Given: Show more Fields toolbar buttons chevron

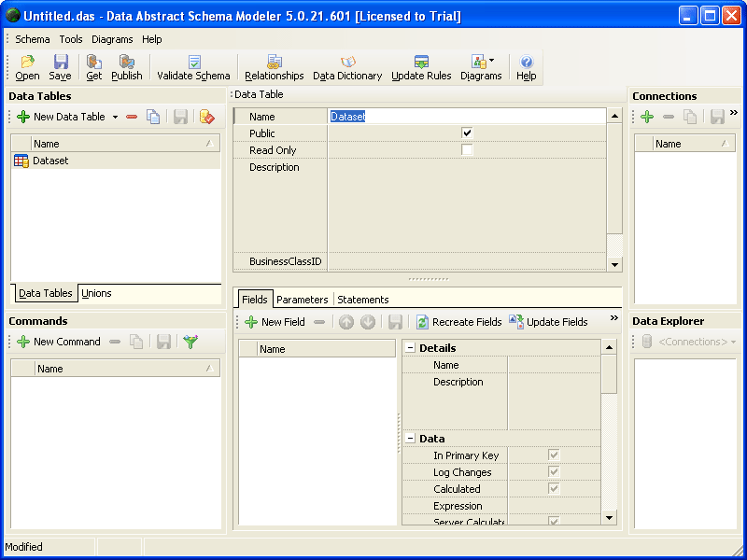Looking at the screenshot, I should tap(614, 317).
